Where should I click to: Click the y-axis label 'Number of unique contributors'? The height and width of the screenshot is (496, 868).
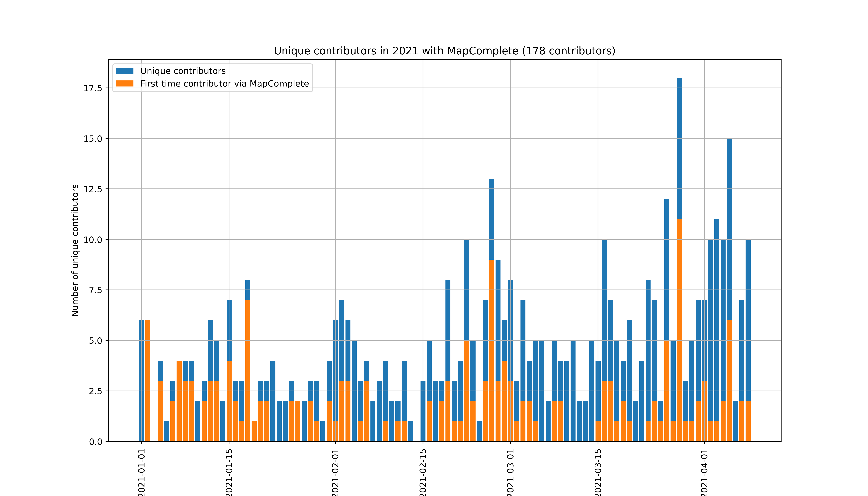coord(75,250)
